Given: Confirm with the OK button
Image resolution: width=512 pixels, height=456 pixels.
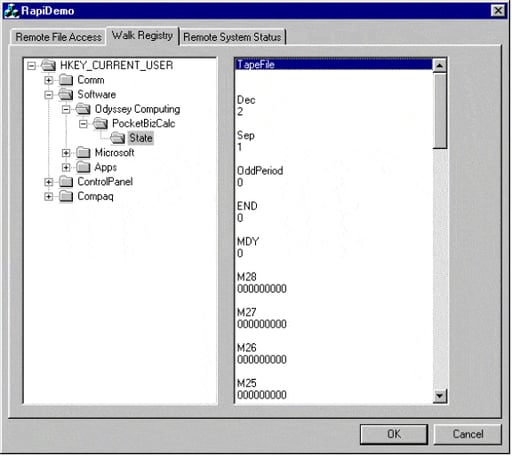Looking at the screenshot, I should pos(394,434).
